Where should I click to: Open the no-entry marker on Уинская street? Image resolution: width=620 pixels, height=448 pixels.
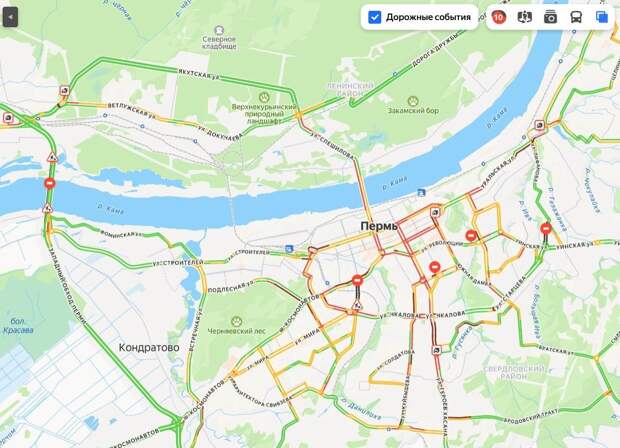pyautogui.click(x=546, y=229)
